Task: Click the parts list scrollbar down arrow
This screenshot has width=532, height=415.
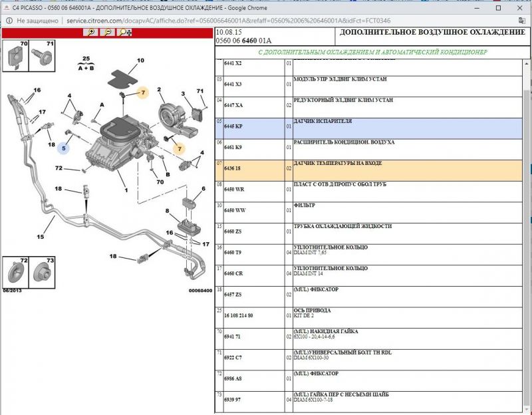Action: [x=527, y=410]
